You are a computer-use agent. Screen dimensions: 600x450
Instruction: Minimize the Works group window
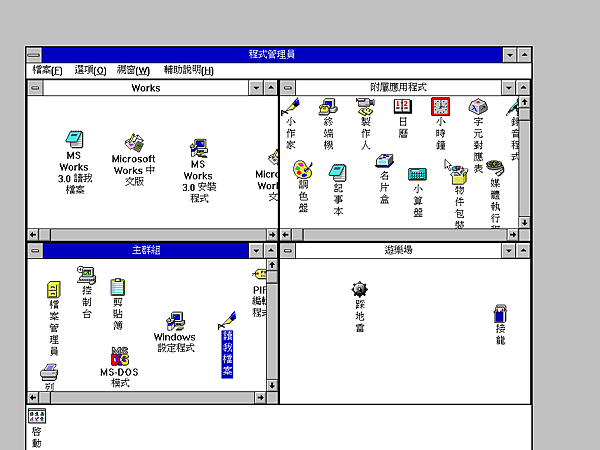tap(256, 88)
